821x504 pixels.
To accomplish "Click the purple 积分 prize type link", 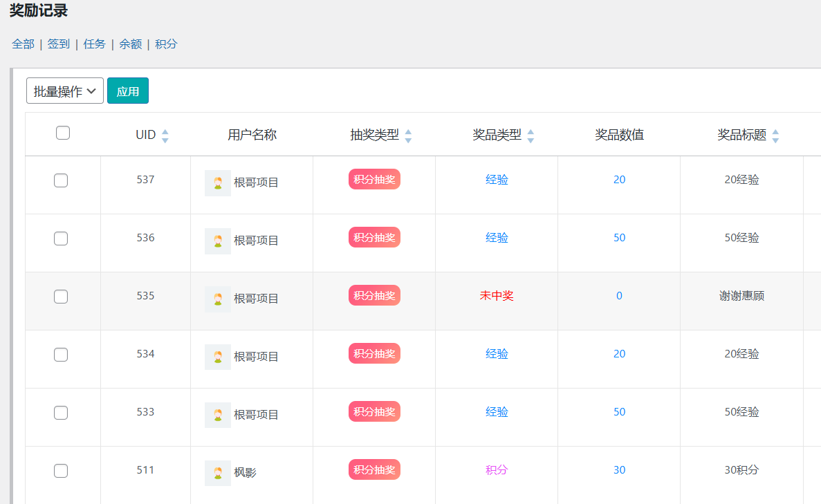I will 497,470.
